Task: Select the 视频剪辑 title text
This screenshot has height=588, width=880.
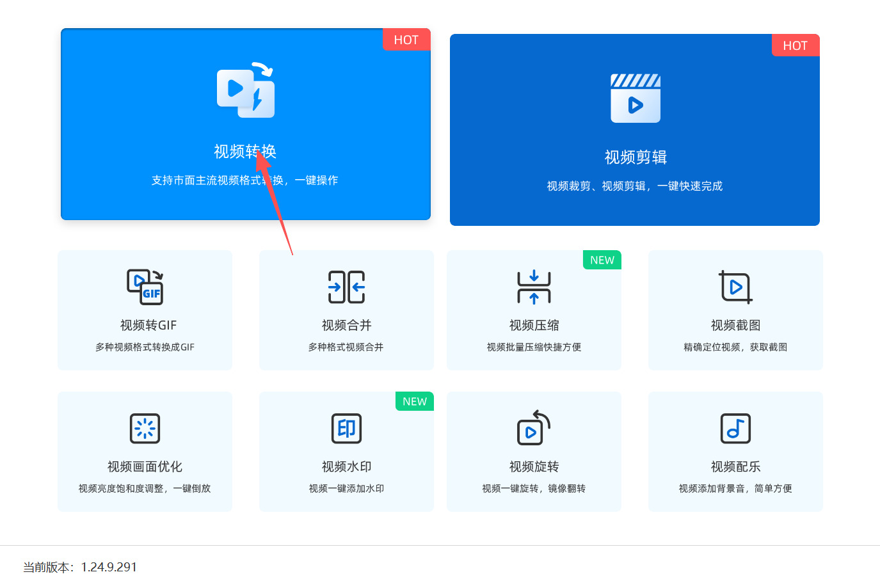Action: (x=636, y=157)
